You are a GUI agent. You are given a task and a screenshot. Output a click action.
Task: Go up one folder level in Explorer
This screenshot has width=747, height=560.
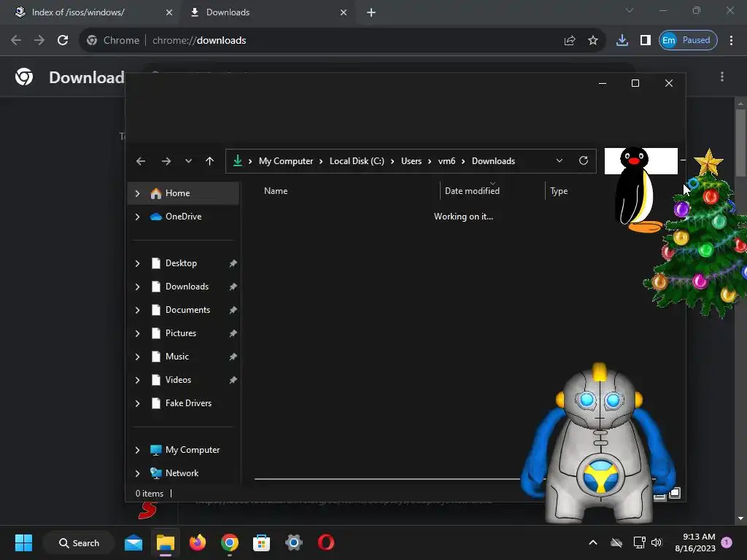click(209, 161)
